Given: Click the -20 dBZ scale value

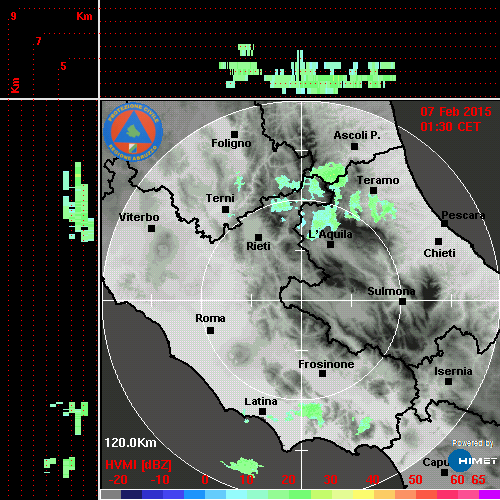Looking at the screenshot, I should [x=118, y=480].
